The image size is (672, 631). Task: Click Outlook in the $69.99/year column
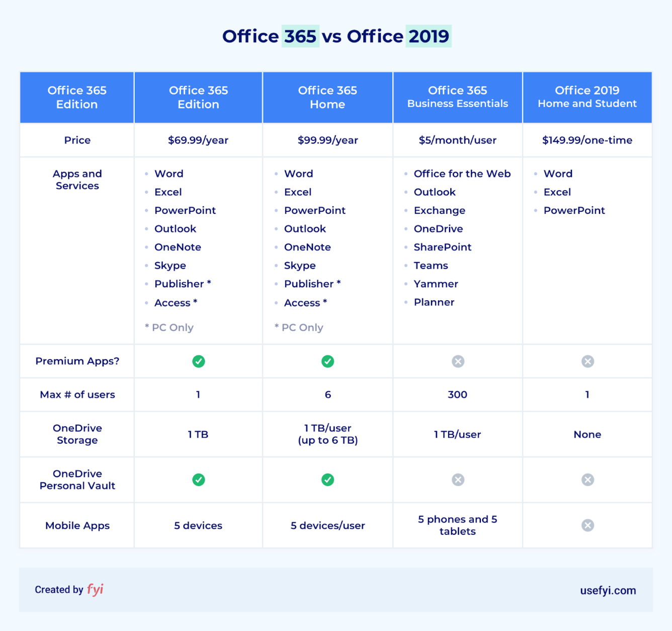175,229
